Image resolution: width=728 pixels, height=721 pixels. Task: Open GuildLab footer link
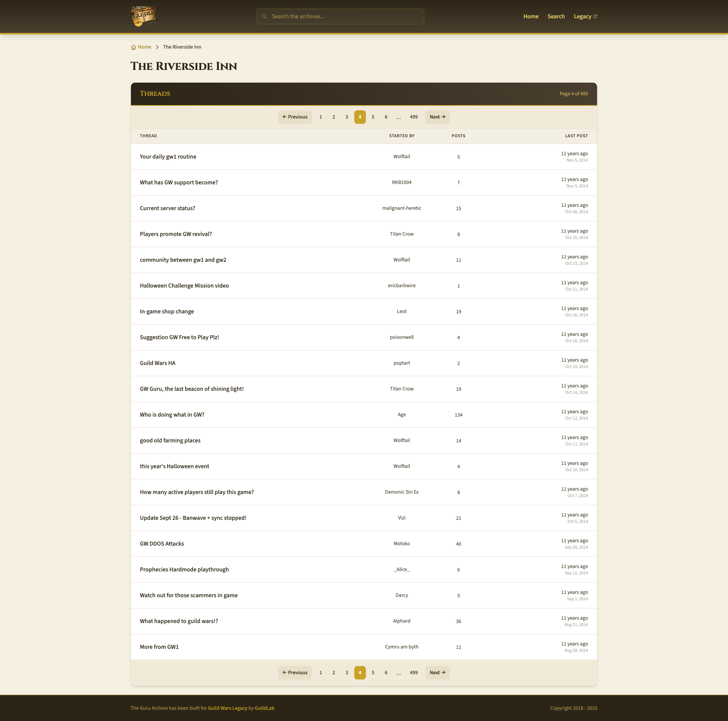(x=264, y=708)
